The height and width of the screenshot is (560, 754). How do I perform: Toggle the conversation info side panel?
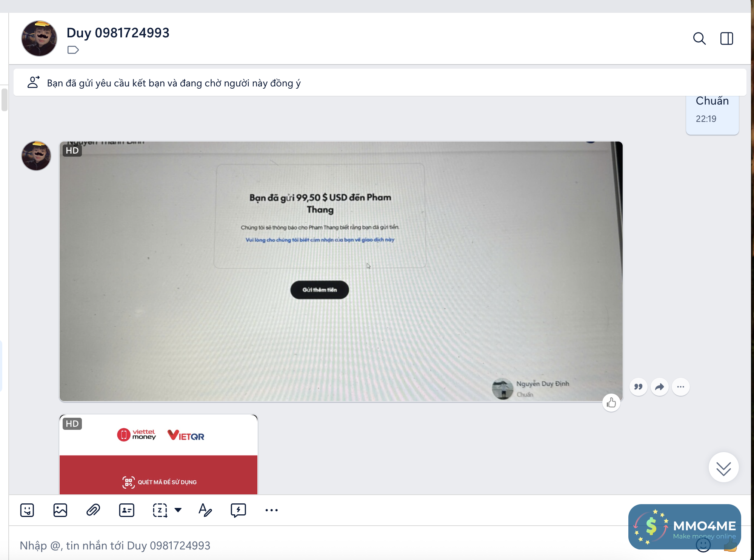[726, 38]
